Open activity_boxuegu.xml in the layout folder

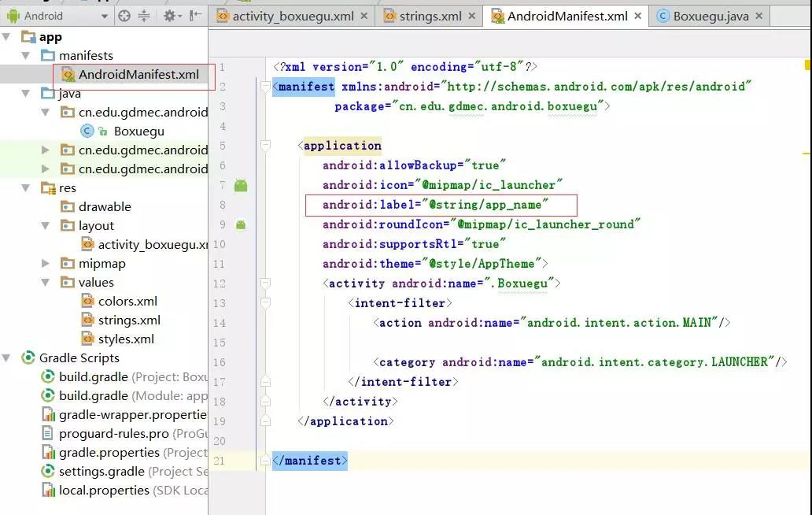[x=153, y=245]
